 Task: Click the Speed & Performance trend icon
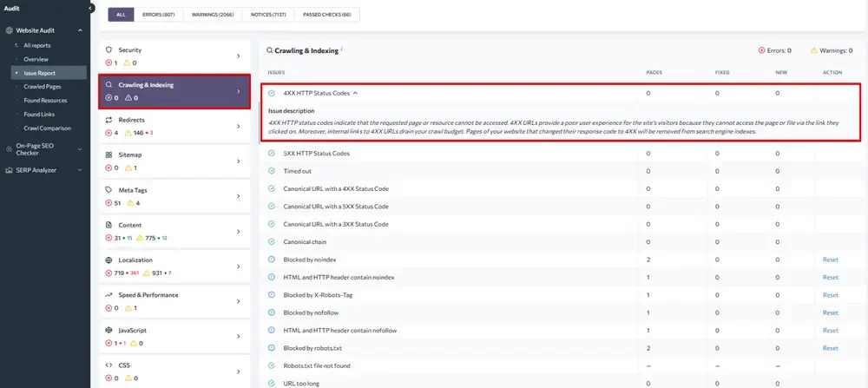coord(108,295)
